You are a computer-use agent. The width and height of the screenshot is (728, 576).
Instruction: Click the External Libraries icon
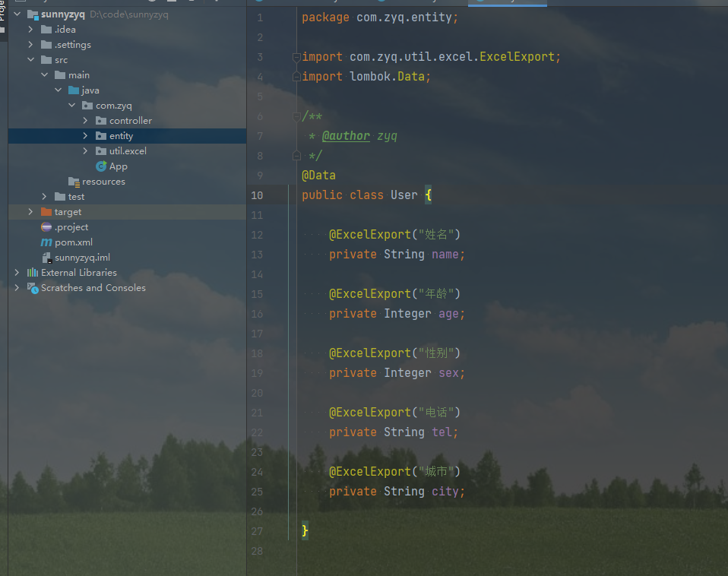pos(33,273)
